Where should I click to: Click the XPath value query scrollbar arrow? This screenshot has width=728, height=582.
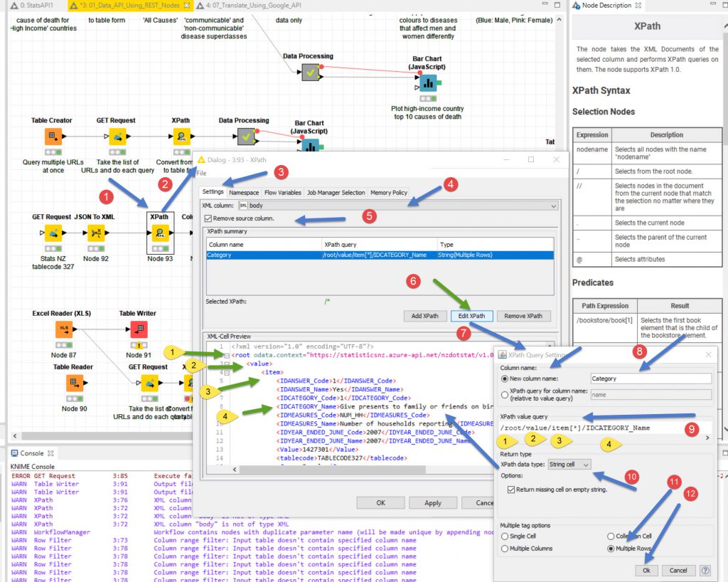click(707, 438)
